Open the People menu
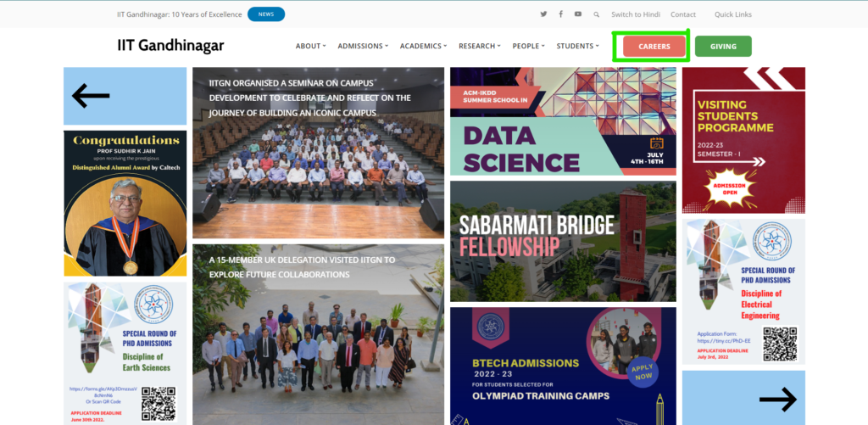868x425 pixels. 529,47
